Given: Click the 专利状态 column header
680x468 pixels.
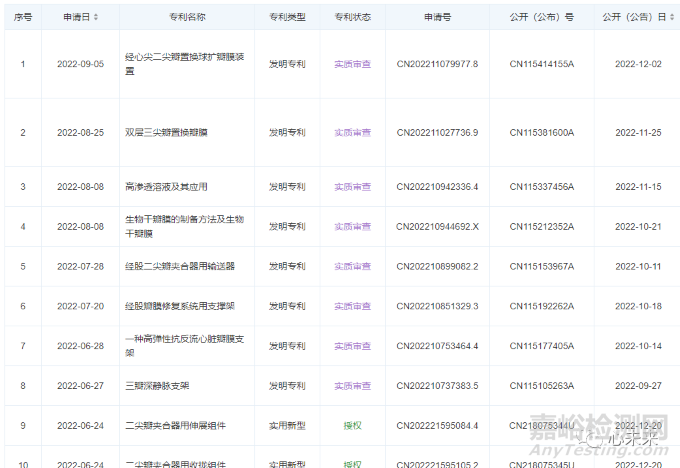Looking at the screenshot, I should tap(352, 17).
